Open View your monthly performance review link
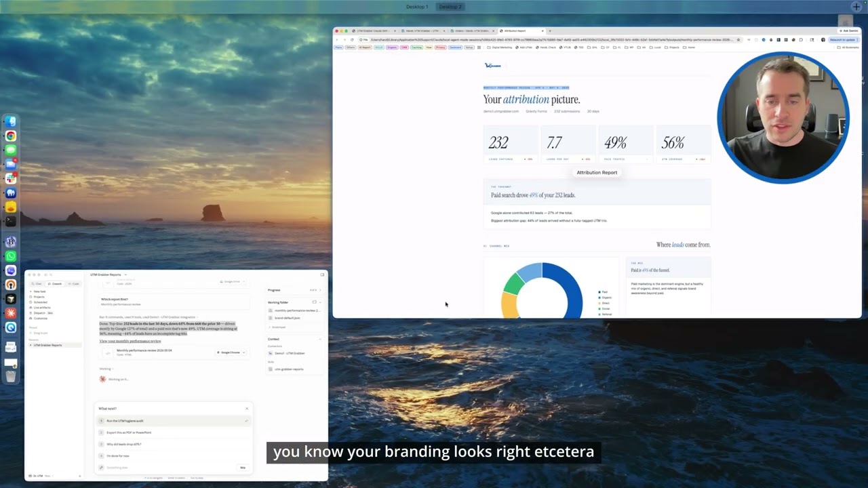The height and width of the screenshot is (488, 868). tap(130, 341)
